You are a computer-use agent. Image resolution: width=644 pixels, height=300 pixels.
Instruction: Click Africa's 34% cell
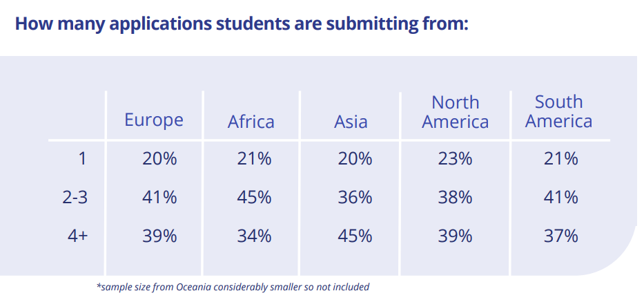(x=254, y=236)
